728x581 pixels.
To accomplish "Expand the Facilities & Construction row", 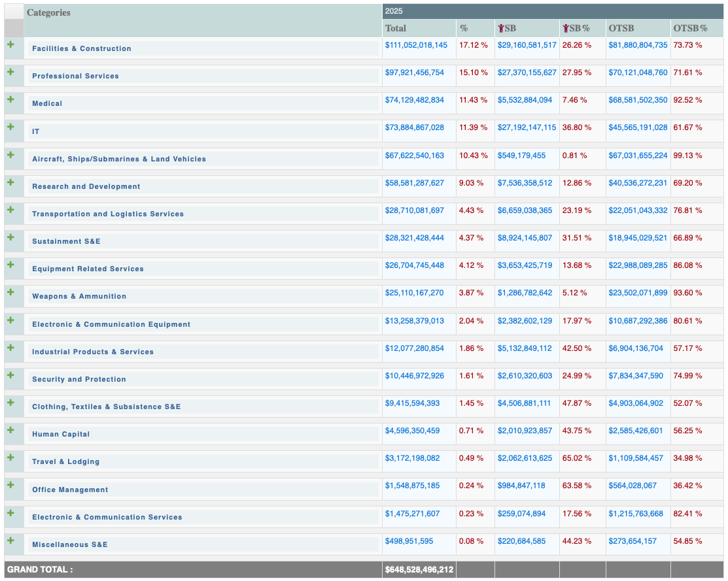I will tap(10, 44).
